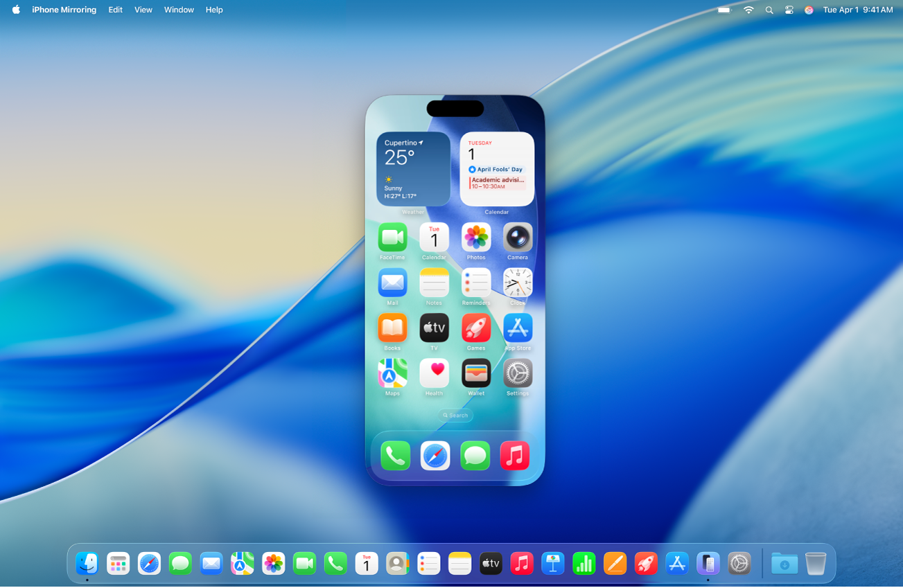Tap the Search pill on the home screen
The image size is (903, 588).
[455, 416]
